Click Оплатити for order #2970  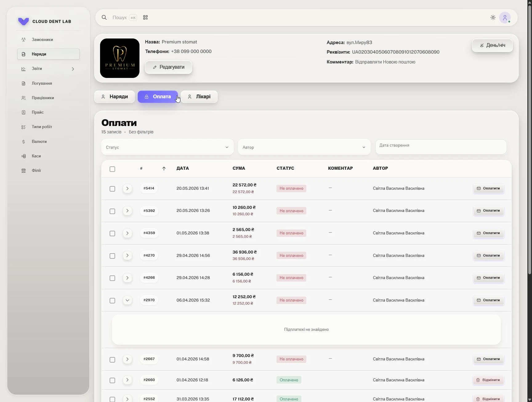click(x=489, y=300)
